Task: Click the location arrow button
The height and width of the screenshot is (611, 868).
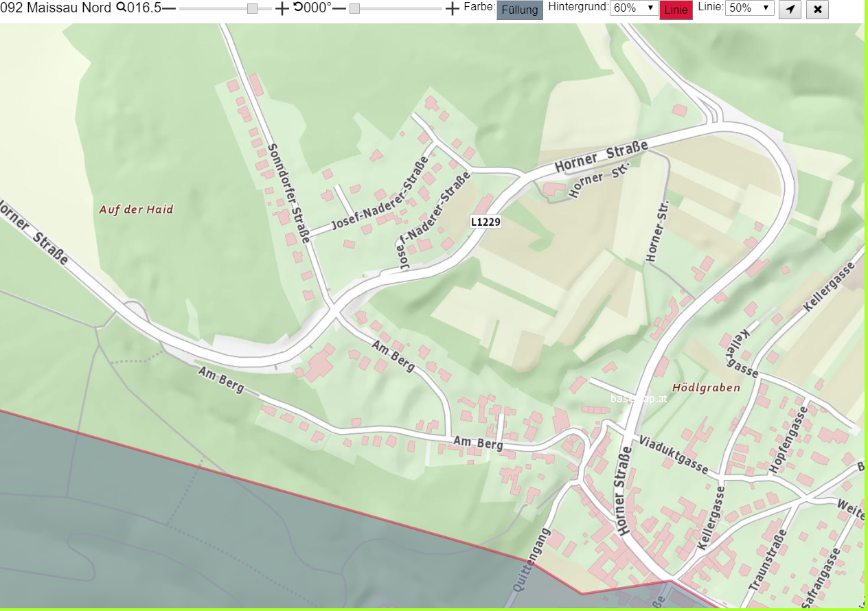Action: tap(790, 9)
